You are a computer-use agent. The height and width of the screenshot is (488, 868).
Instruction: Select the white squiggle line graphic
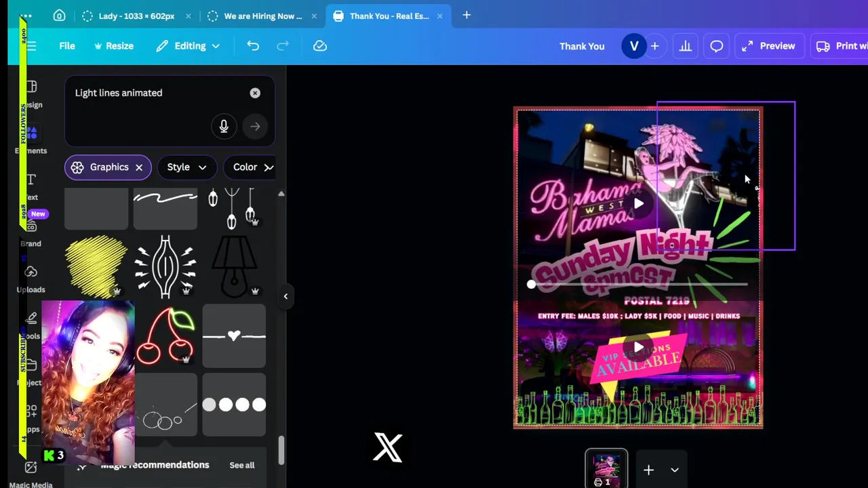point(165,208)
